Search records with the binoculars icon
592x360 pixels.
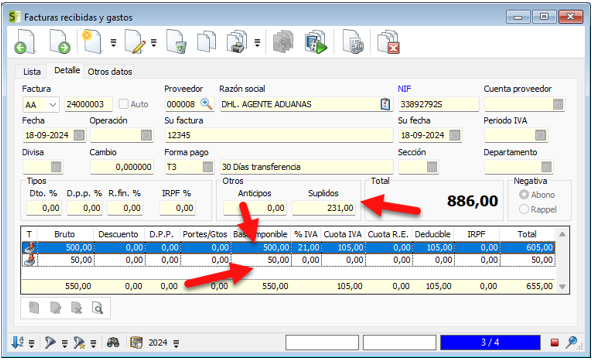click(113, 342)
